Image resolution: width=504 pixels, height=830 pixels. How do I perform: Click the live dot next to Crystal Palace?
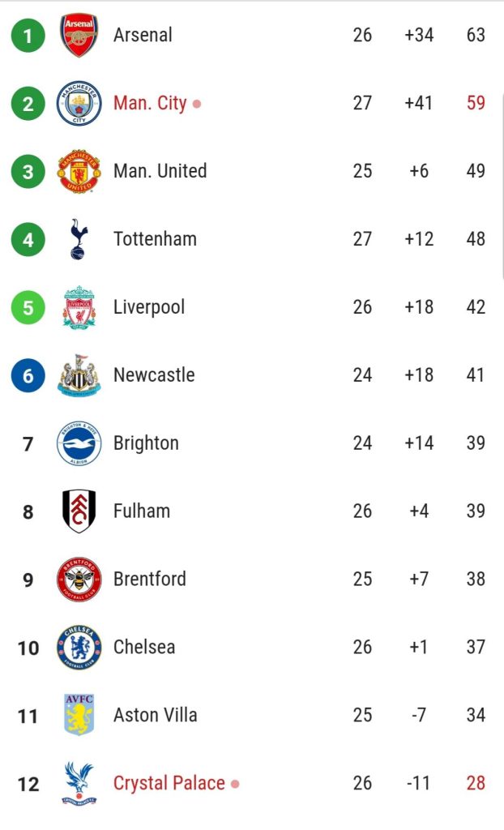(x=235, y=785)
